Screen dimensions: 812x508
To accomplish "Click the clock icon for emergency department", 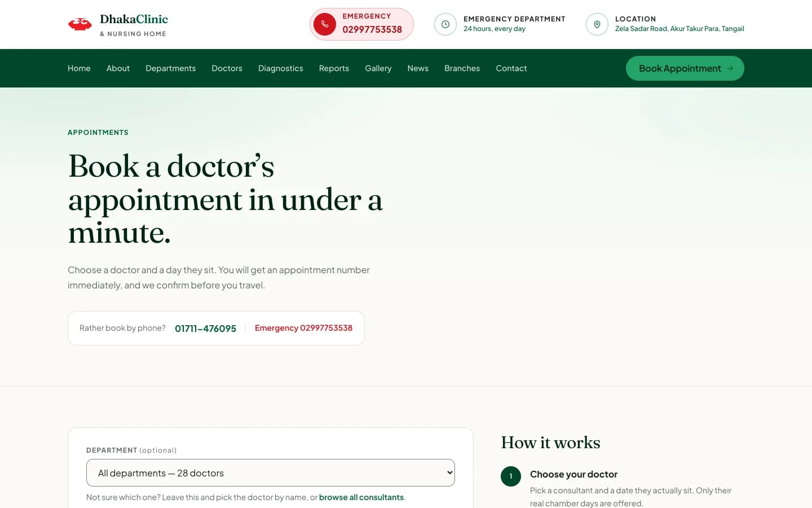I will pos(445,24).
